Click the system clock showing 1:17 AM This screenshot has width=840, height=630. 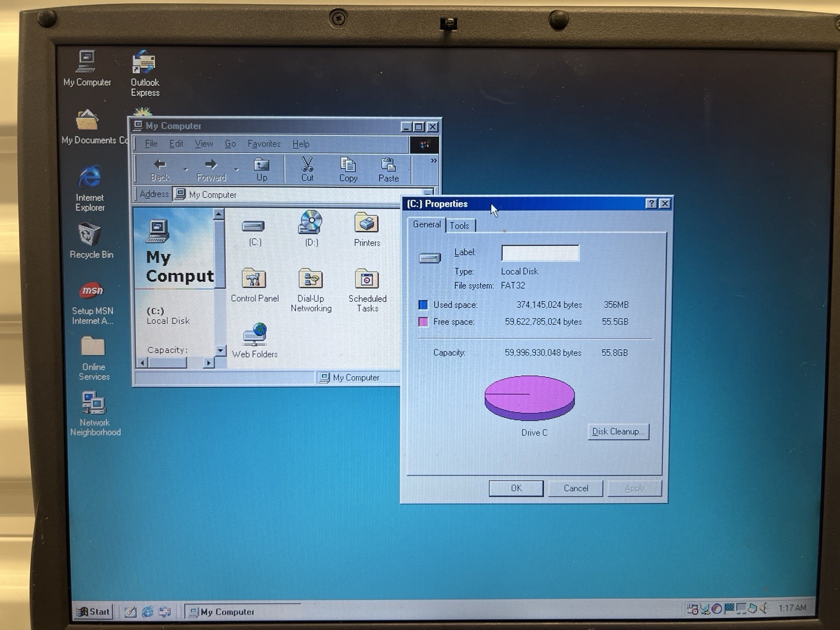tap(792, 608)
